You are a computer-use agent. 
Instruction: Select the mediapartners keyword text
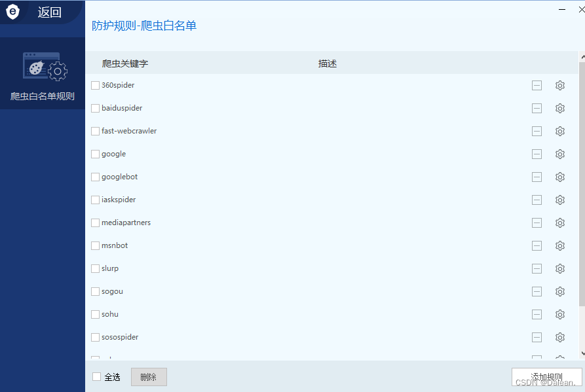pos(126,223)
